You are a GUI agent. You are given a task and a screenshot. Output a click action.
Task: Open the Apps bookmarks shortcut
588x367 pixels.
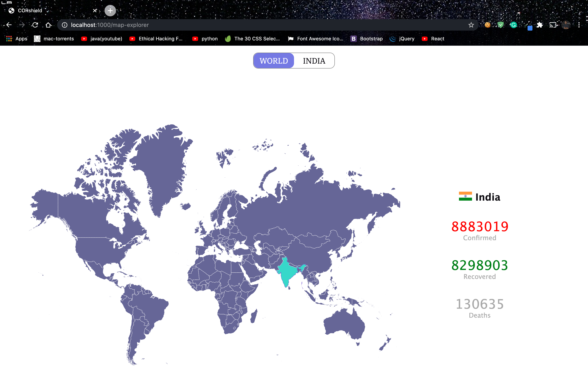pyautogui.click(x=17, y=39)
